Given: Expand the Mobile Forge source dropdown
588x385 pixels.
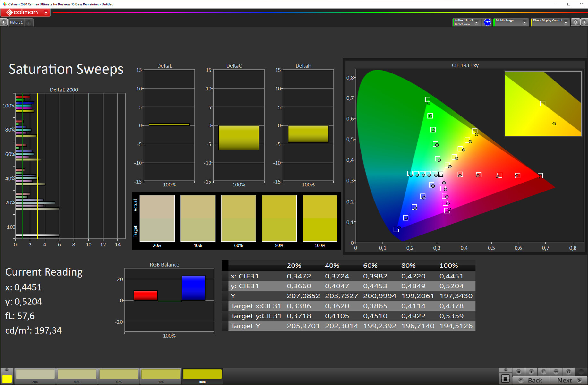Looking at the screenshot, I should click(524, 22).
